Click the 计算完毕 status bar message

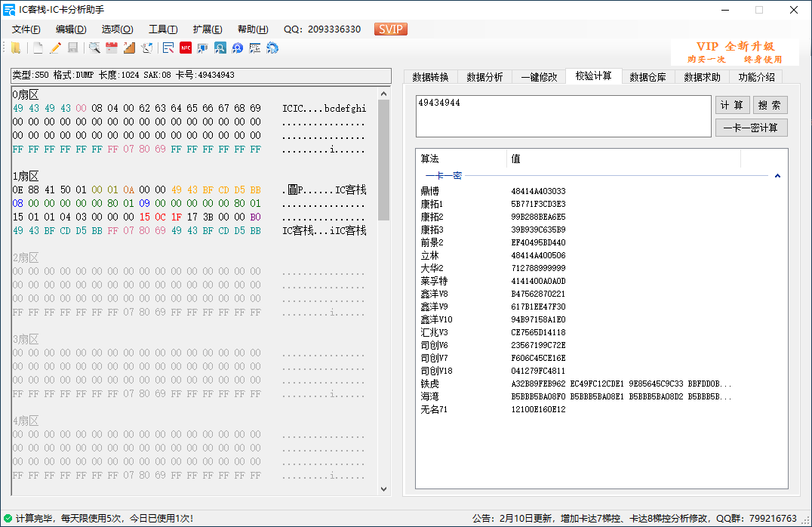point(104,518)
